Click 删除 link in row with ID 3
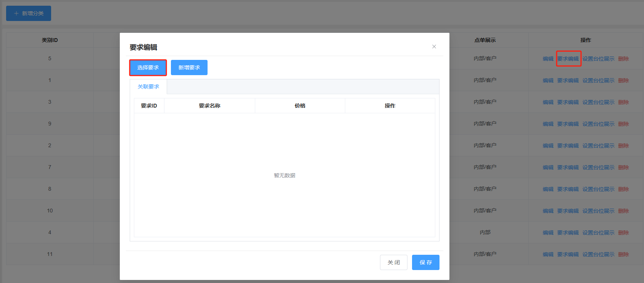 [x=623, y=102]
